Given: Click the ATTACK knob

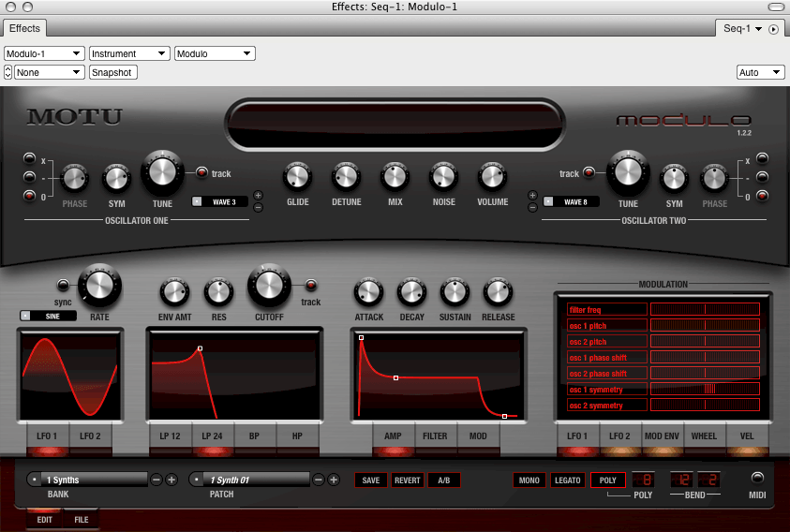Looking at the screenshot, I should tap(369, 291).
